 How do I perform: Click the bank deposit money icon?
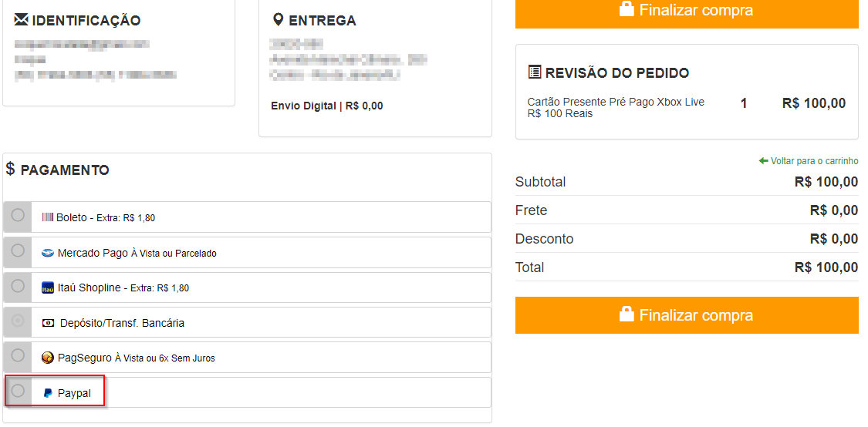(48, 323)
